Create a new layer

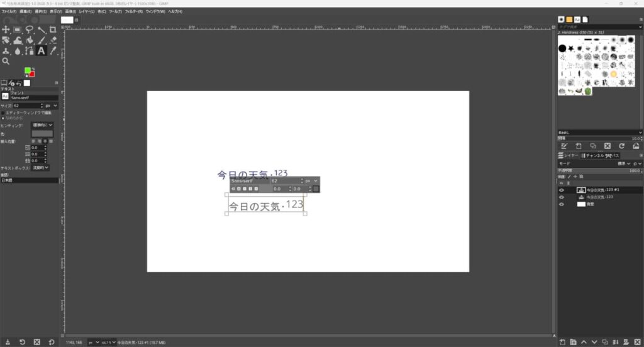point(562,342)
